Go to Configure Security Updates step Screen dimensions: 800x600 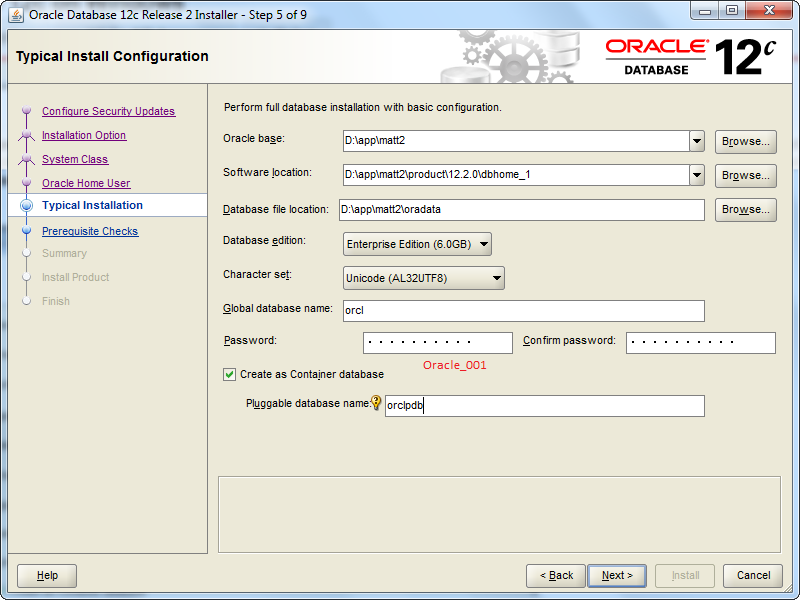[x=108, y=112]
